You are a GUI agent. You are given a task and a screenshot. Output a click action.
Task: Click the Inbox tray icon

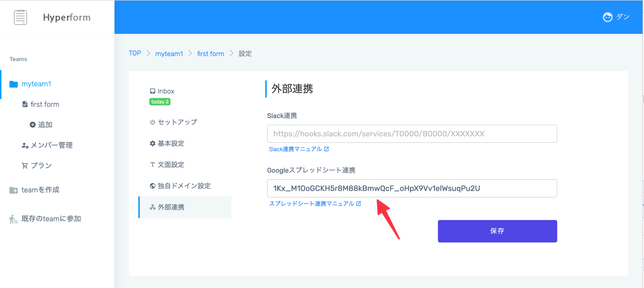click(x=153, y=91)
